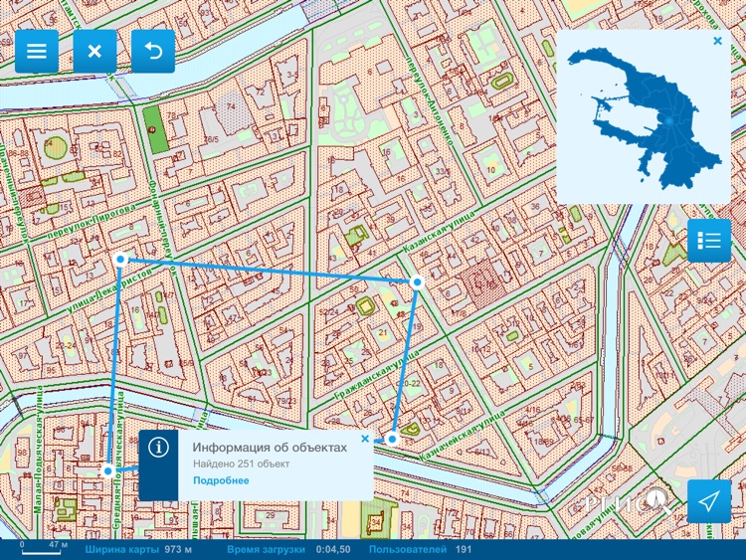746x560 pixels.
Task: Open the hamburger main menu
Action: point(37,51)
